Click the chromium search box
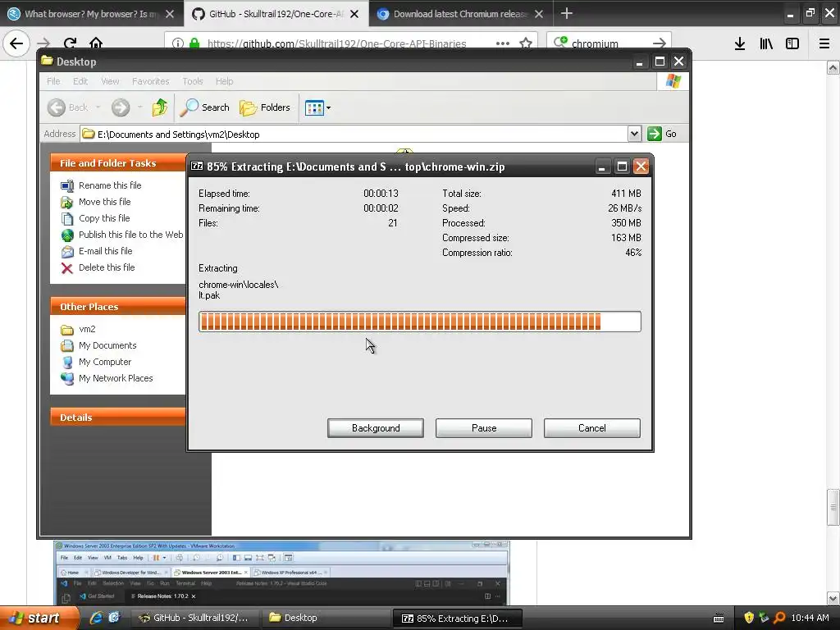Image resolution: width=840 pixels, height=630 pixels. point(608,43)
